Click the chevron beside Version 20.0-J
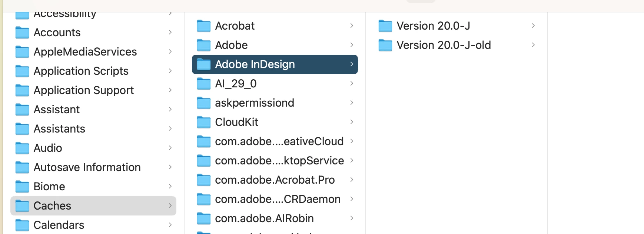Screen dimensions: 644x234 point(533,26)
